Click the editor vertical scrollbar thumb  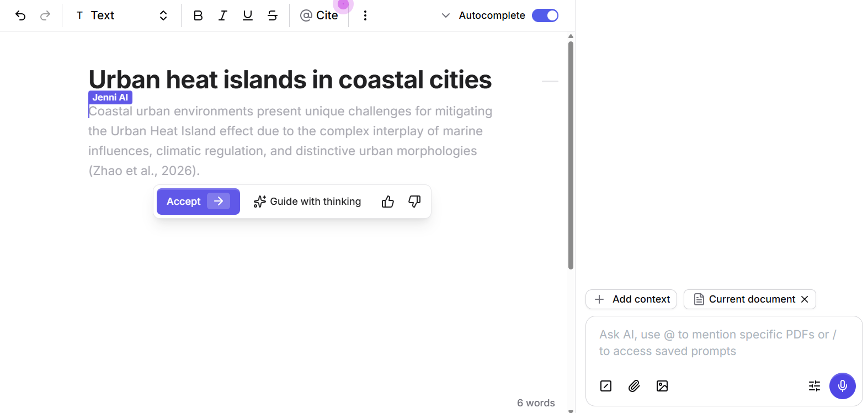[x=571, y=155]
